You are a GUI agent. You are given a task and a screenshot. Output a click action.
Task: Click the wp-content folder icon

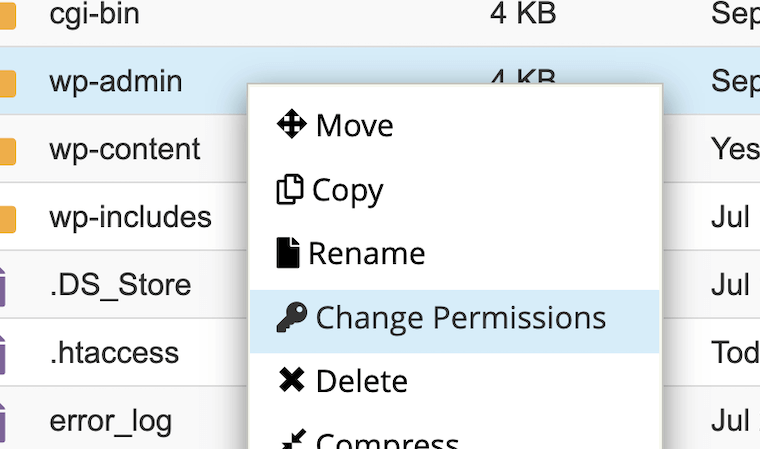(8, 151)
